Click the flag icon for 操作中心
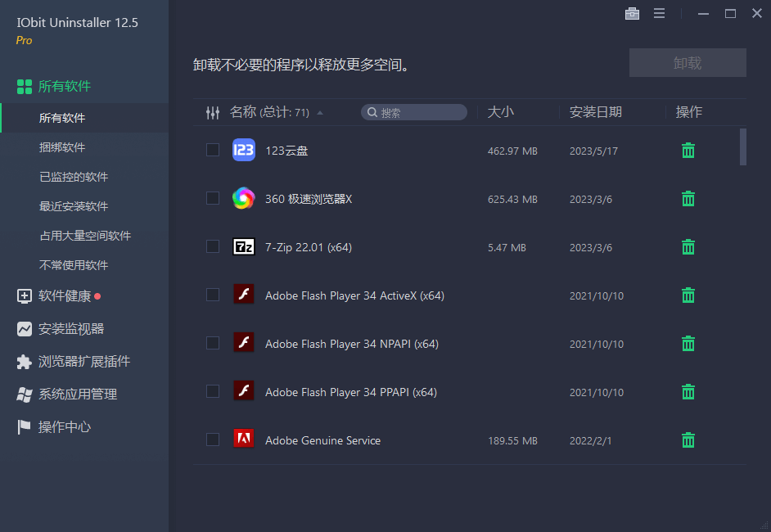771x532 pixels. [x=24, y=426]
